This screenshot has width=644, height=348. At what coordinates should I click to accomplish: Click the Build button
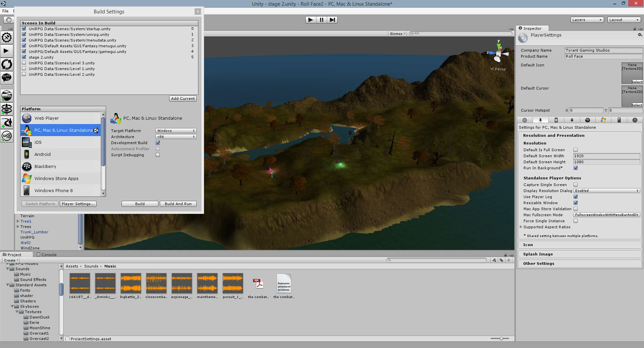tap(140, 204)
